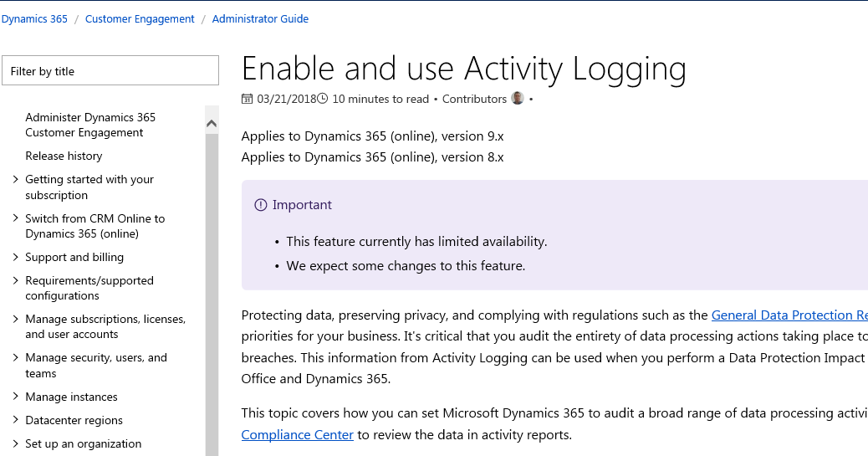Click the calendar icon beside 03/21/2018

tap(247, 99)
